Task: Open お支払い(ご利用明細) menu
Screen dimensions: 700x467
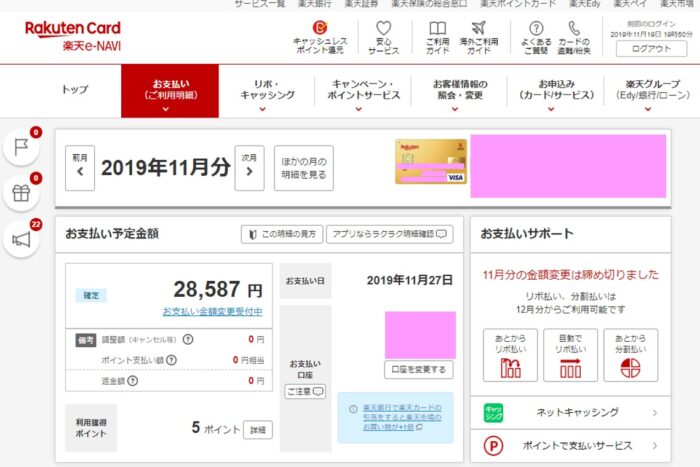Action: 170,91
